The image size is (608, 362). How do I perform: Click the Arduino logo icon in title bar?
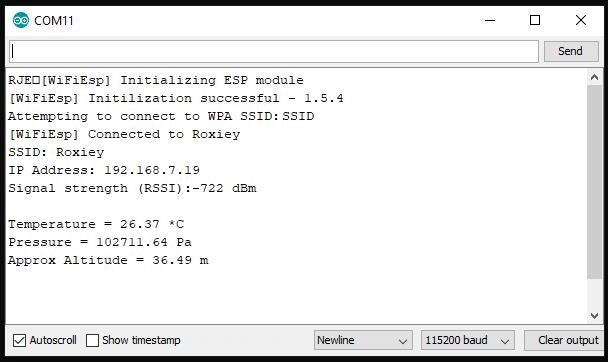coord(21,20)
